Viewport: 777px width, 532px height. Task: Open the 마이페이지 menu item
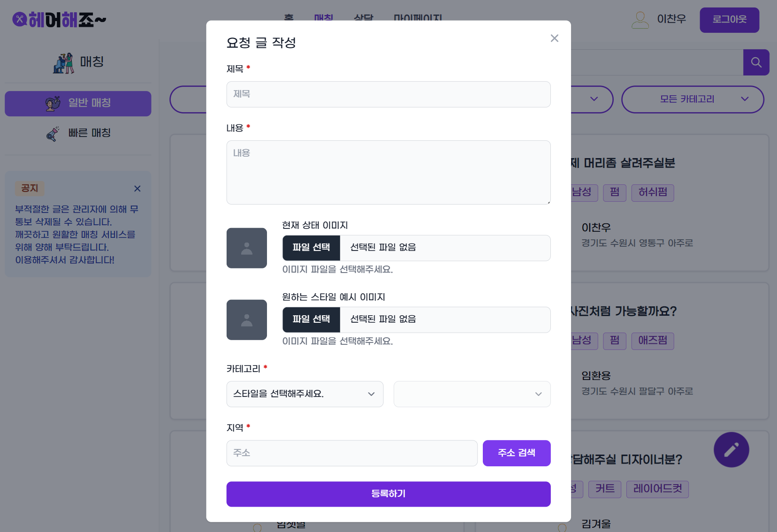tap(417, 19)
